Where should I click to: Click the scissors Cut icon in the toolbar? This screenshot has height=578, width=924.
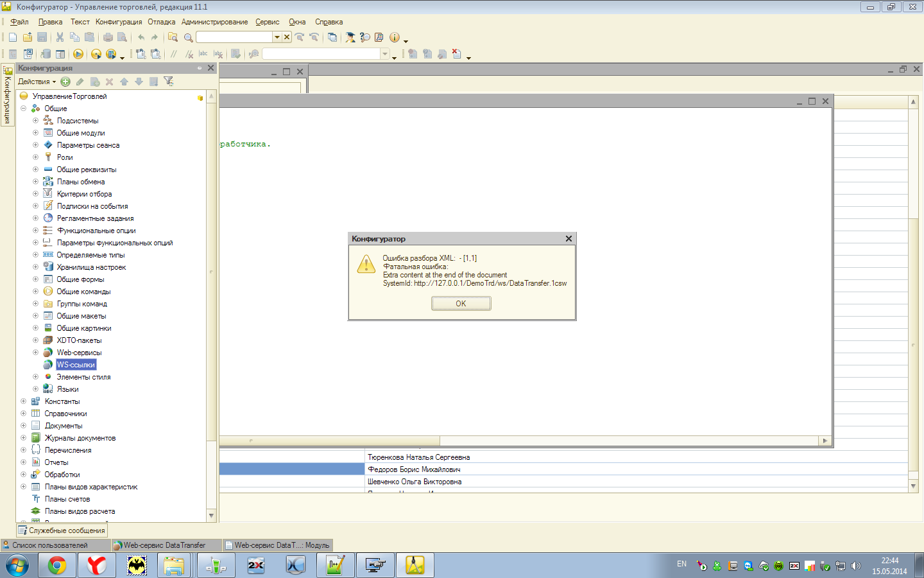pos(60,37)
